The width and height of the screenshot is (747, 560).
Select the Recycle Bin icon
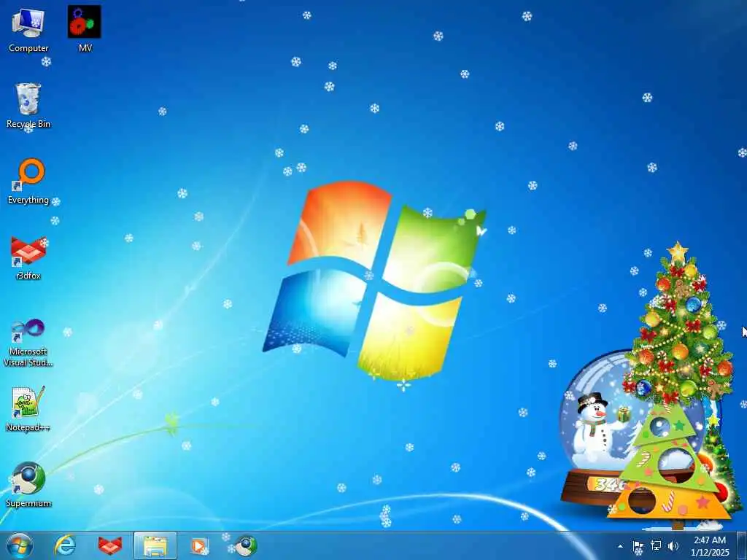click(x=28, y=106)
